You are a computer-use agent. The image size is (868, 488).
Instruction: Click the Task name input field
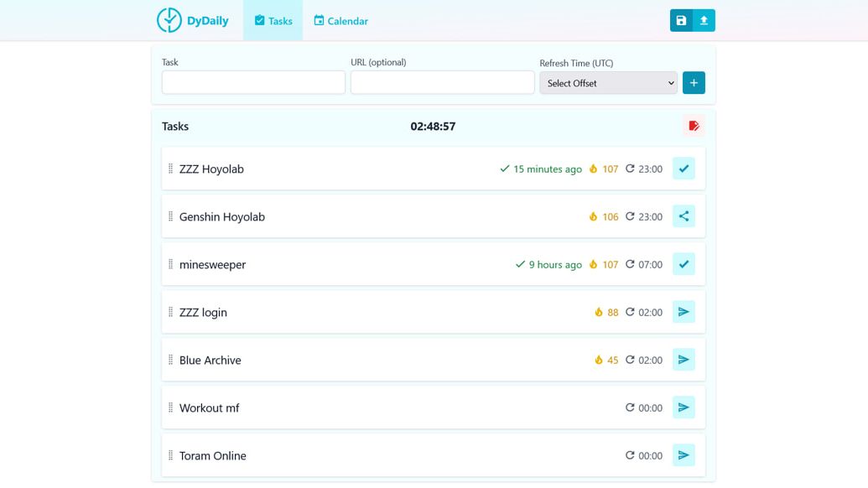coord(253,83)
